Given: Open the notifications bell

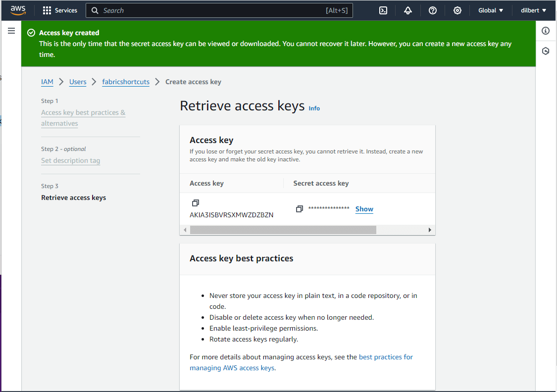Looking at the screenshot, I should (408, 10).
